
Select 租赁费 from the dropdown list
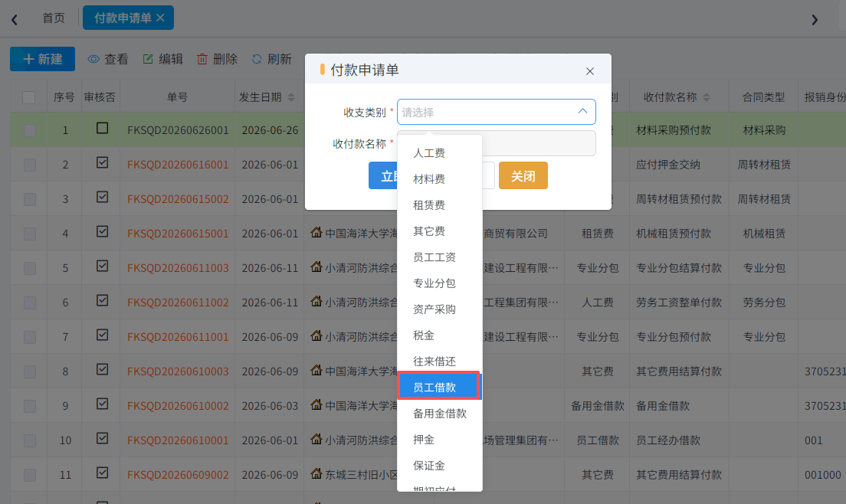coord(440,205)
